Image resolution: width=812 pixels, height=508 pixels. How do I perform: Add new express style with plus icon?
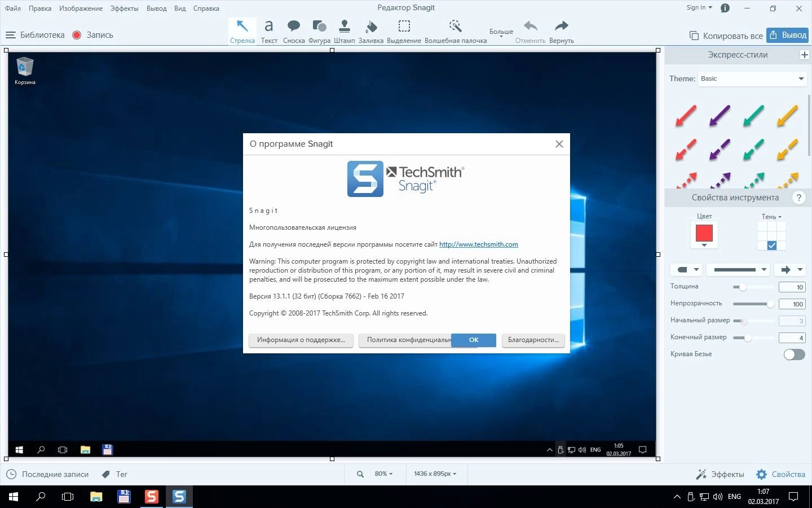click(x=804, y=55)
